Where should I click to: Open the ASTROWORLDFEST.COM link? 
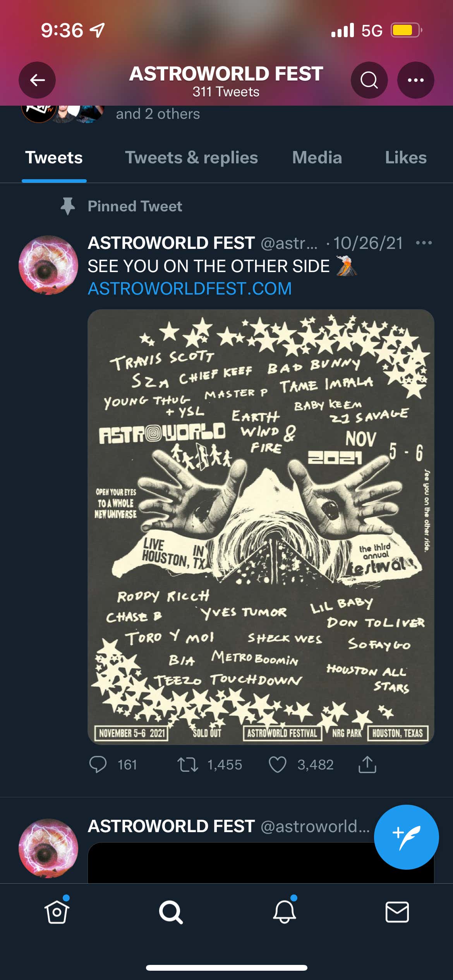click(x=190, y=289)
